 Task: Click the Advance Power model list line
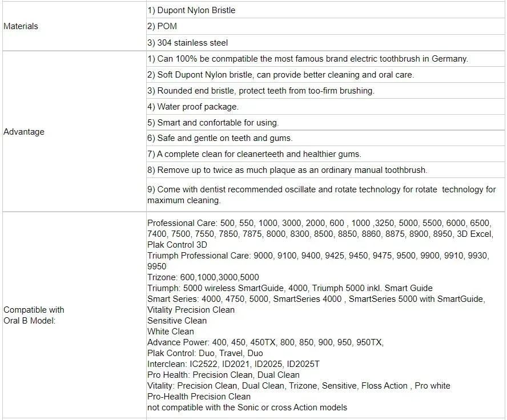click(x=265, y=342)
